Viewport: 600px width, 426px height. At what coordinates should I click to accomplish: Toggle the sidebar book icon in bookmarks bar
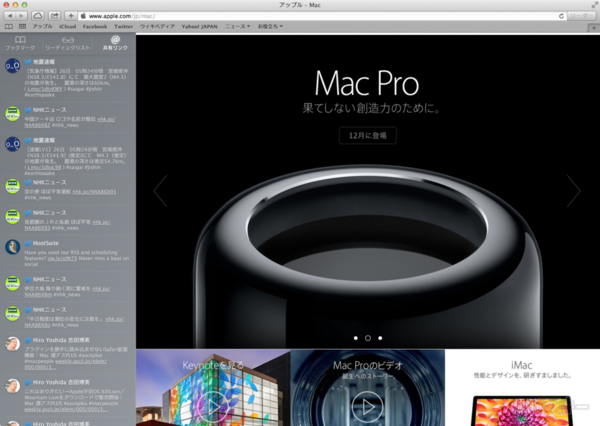[x=8, y=26]
